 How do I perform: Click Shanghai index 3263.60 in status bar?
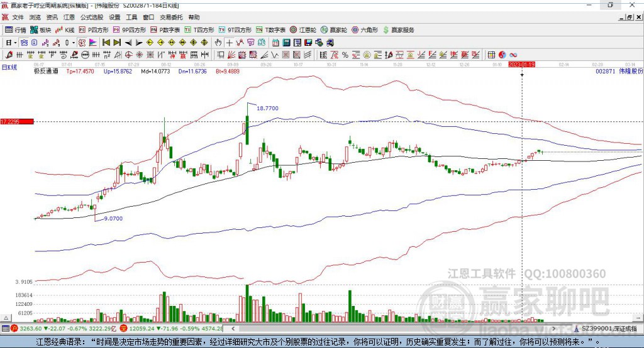[x=31, y=329]
